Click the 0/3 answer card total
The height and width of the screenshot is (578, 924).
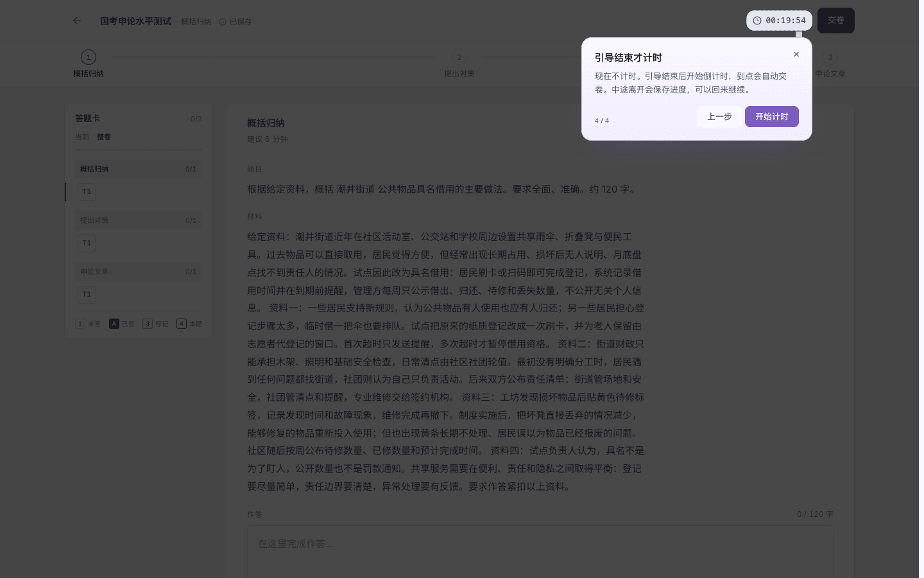pos(196,119)
